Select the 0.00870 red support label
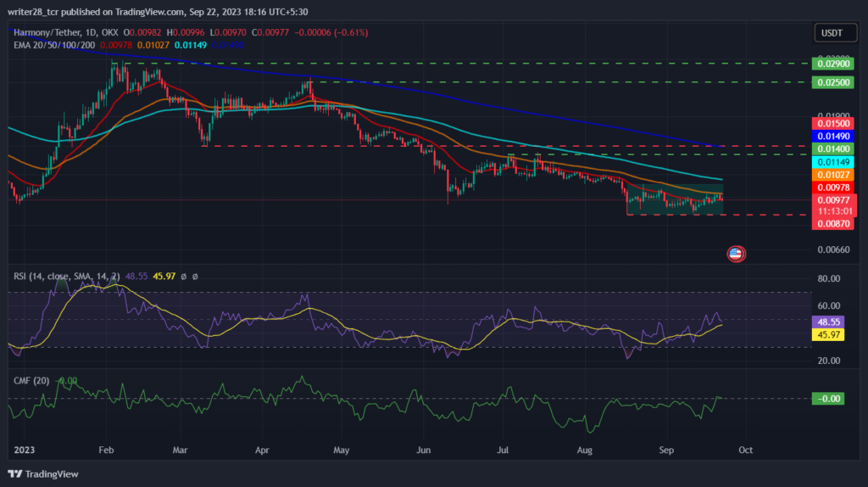Screen dimensions: 868x487 coord(833,224)
